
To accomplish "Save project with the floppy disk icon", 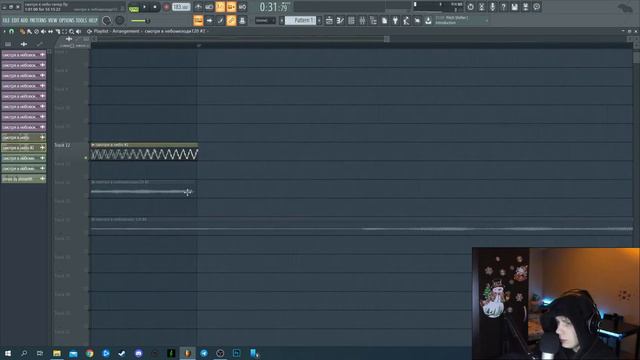I will pyautogui.click(x=515, y=7).
